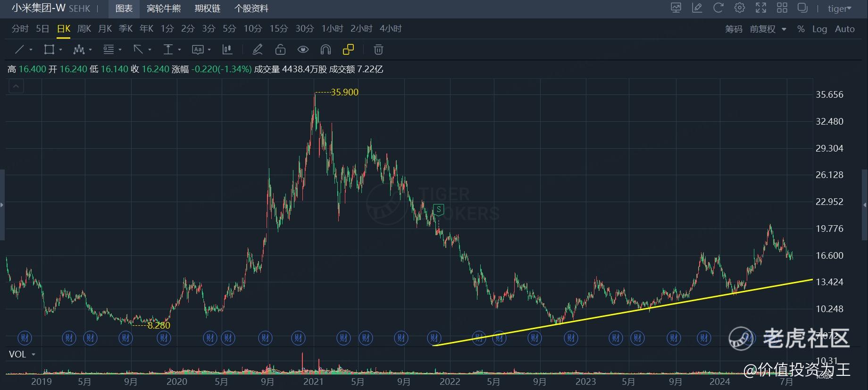Screen dimensions: 868x390
Task: Select the Fibonacci retracement lines tool
Action: click(x=108, y=49)
